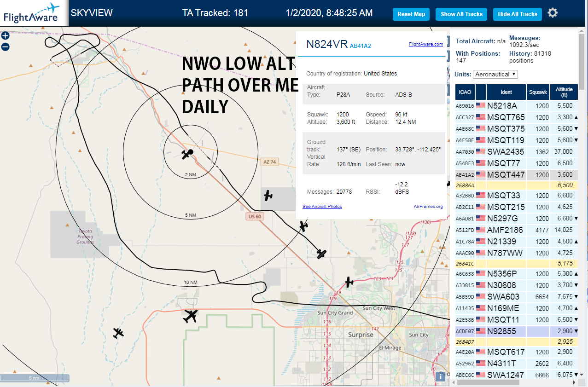The image size is (588, 387).
Task: Select the AMF2186 aircraft row
Action: point(516,230)
